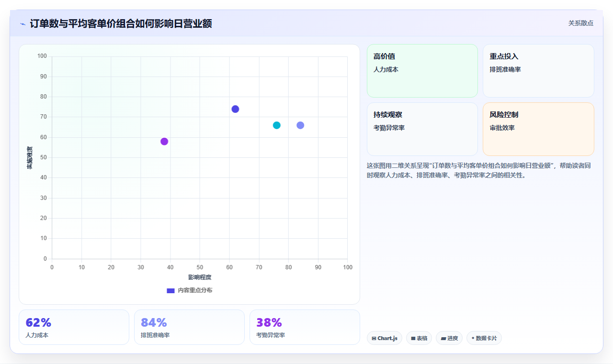Viewport: 613px width, 364px height.
Task: Click the y-axis tick label 100
Action: click(42, 56)
